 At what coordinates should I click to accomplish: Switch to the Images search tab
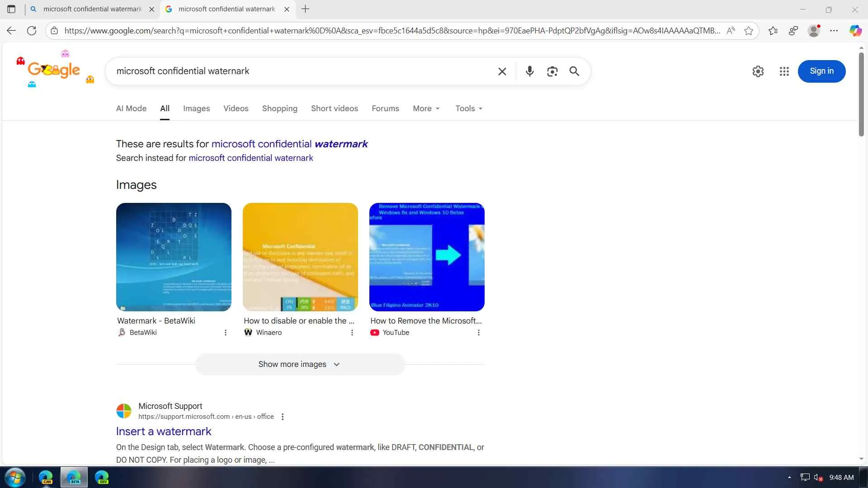point(196,108)
